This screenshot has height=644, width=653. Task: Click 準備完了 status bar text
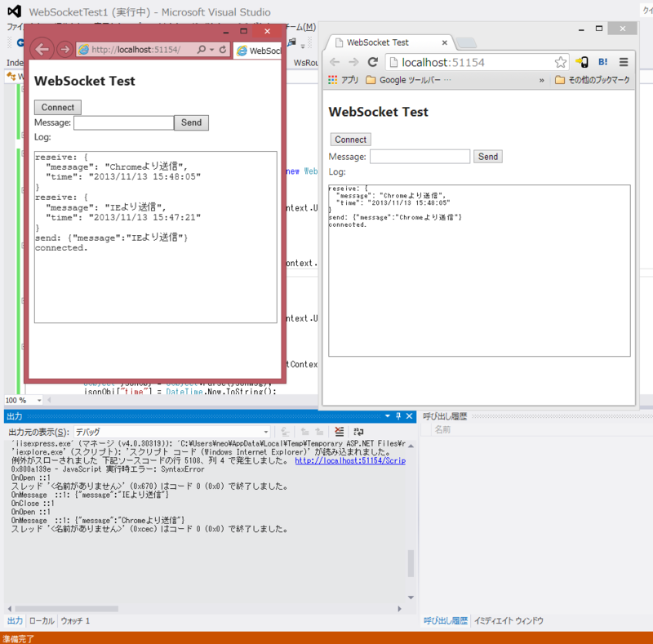pos(19,638)
